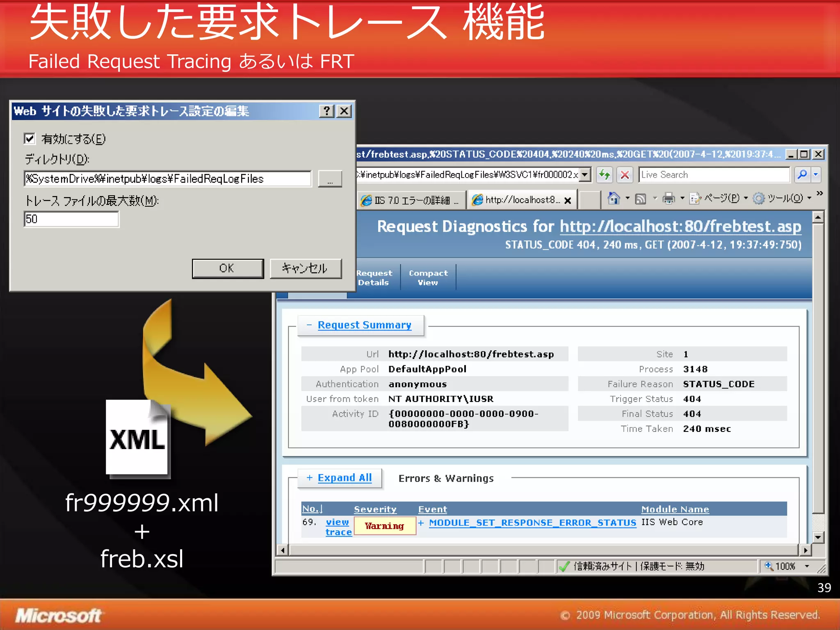Open the ツール(O) menu
The height and width of the screenshot is (630, 840).
pos(783,199)
